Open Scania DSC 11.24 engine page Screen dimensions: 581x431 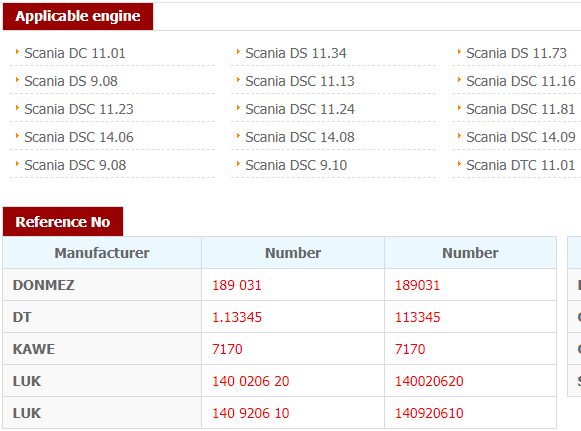(300, 109)
